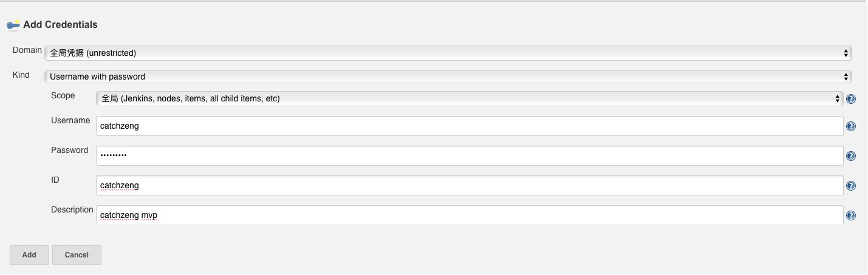Focus the Description field with catchzeng mvp
Viewport: 868px width, 275px height.
[x=470, y=216]
